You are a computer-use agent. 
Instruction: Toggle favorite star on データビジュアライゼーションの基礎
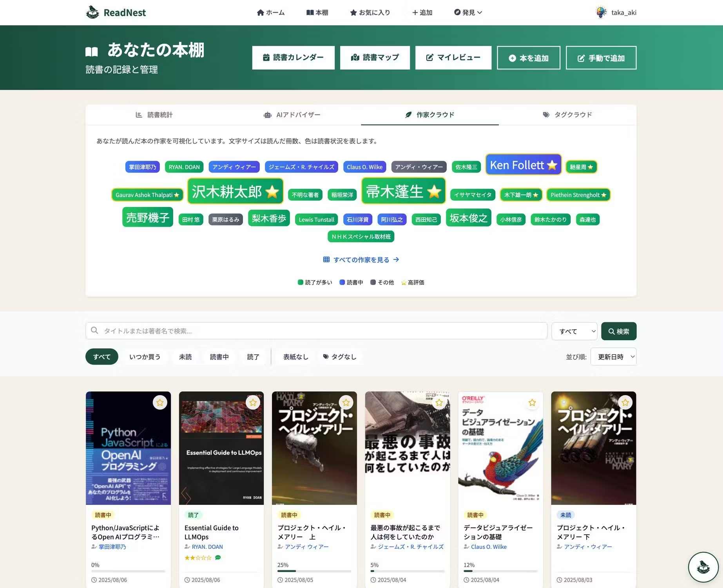[x=532, y=403]
